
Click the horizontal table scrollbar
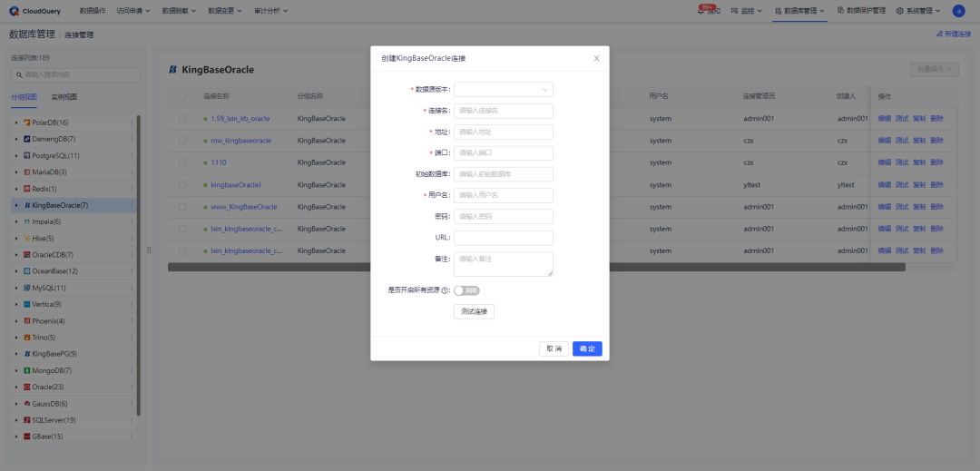pos(536,267)
